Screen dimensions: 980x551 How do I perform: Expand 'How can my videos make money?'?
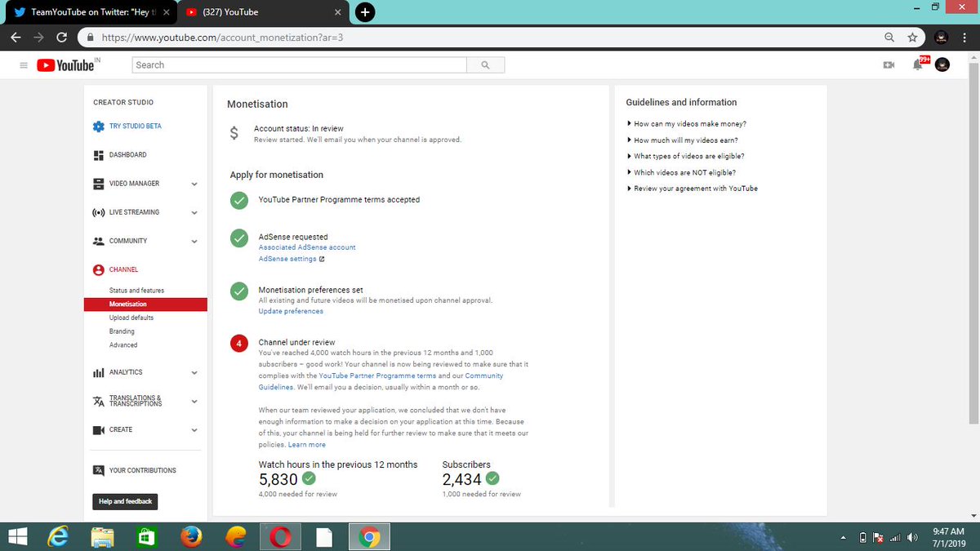click(x=686, y=124)
